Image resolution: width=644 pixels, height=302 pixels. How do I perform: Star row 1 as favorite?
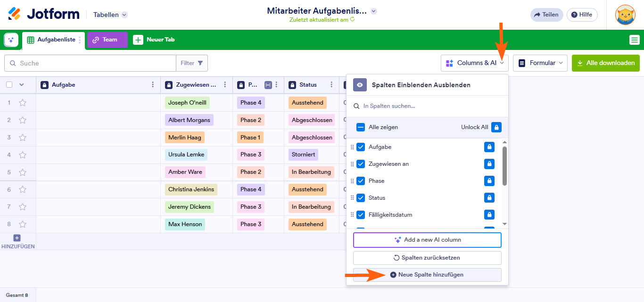[23, 103]
